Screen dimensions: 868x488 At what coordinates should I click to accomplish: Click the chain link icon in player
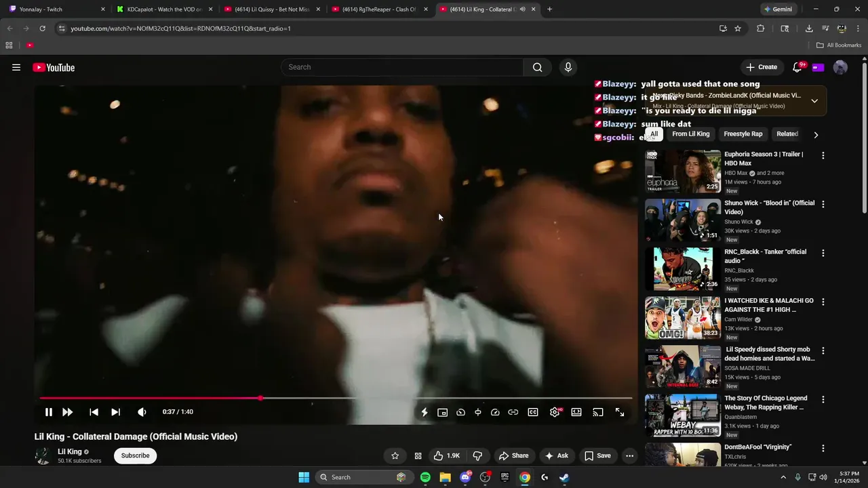(513, 412)
